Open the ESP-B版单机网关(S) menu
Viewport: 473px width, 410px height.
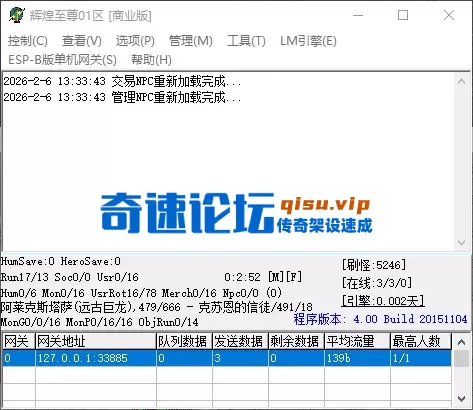point(62,60)
